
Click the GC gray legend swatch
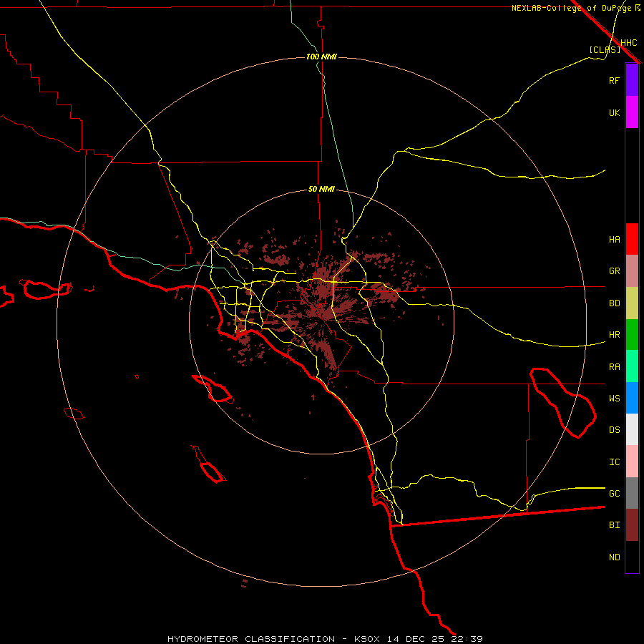click(x=632, y=493)
